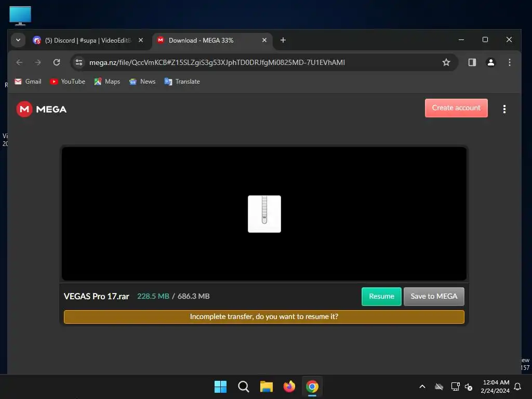Click the rar archive file preview icon
Viewport: 532px width, 399px height.
pyautogui.click(x=264, y=214)
